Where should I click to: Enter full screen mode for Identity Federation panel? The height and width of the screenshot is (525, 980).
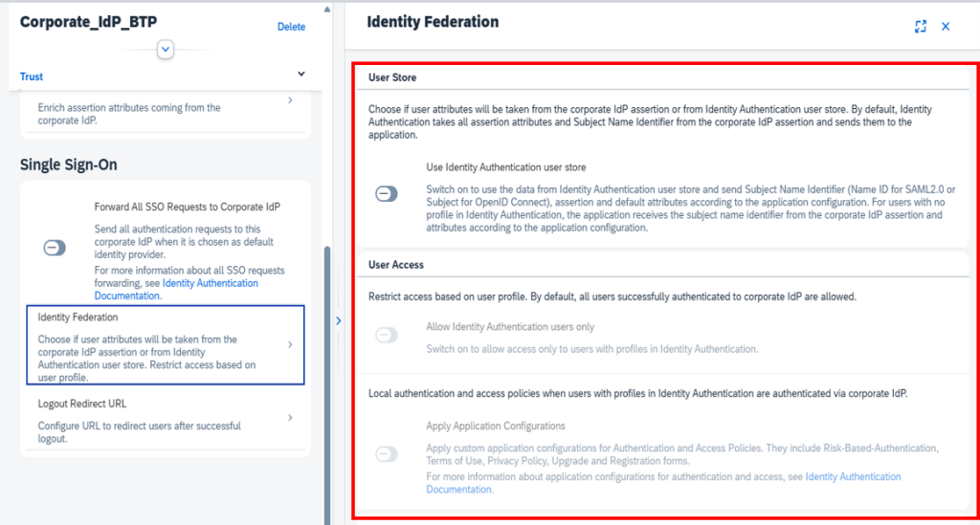(920, 27)
